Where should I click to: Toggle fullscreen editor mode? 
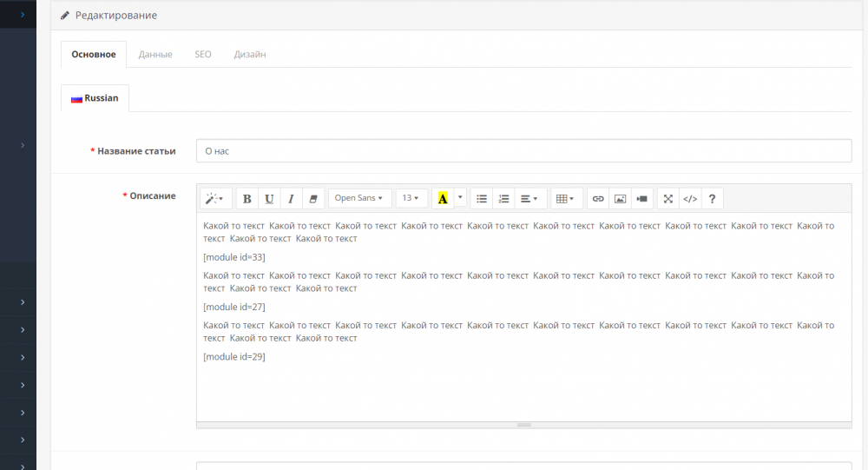[x=668, y=198]
